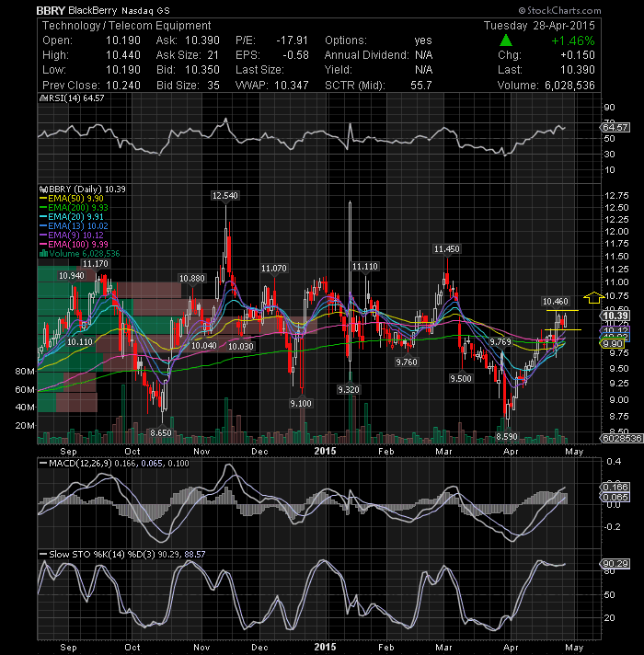This screenshot has height=655, width=644.
Task: Click the MACD(12,26,9) indicator label
Action: (x=81, y=464)
